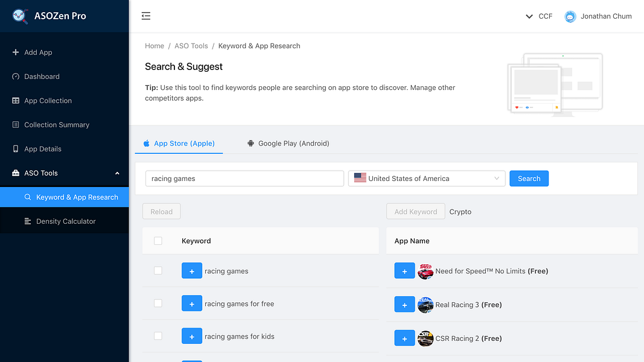Add Real Racing 3 app via plus

click(x=404, y=305)
